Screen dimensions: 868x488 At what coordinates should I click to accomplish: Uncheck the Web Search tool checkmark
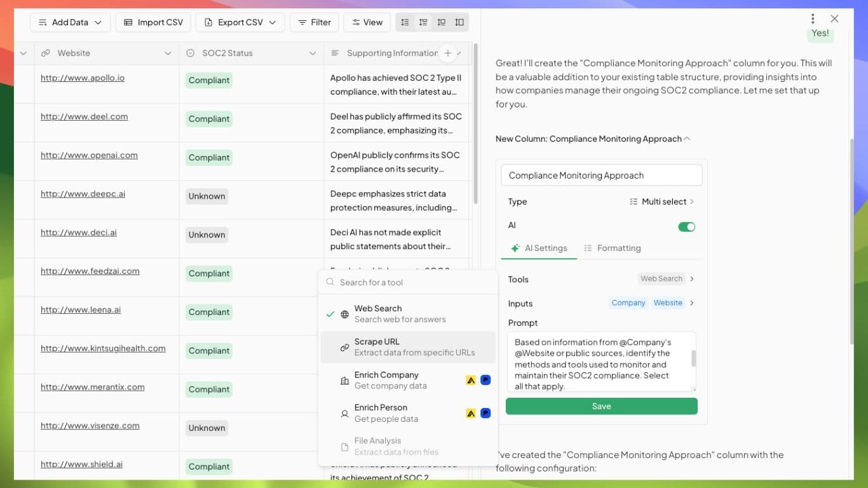tap(330, 314)
